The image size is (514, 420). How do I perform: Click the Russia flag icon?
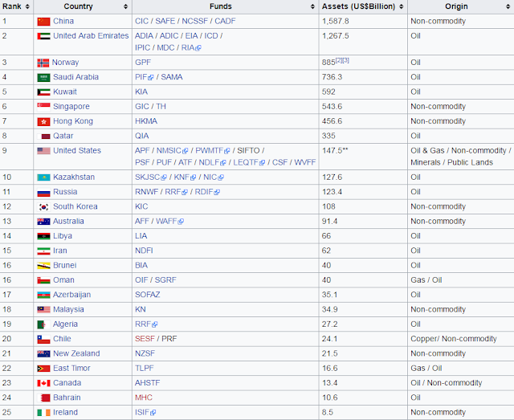pyautogui.click(x=43, y=192)
